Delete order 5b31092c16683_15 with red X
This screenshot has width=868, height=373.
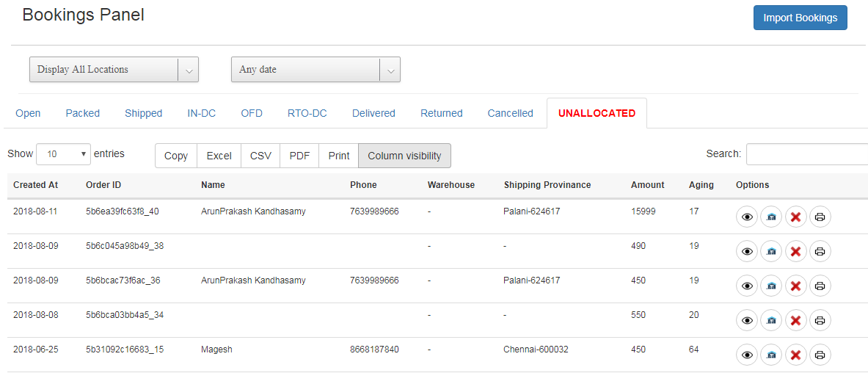[x=795, y=355]
